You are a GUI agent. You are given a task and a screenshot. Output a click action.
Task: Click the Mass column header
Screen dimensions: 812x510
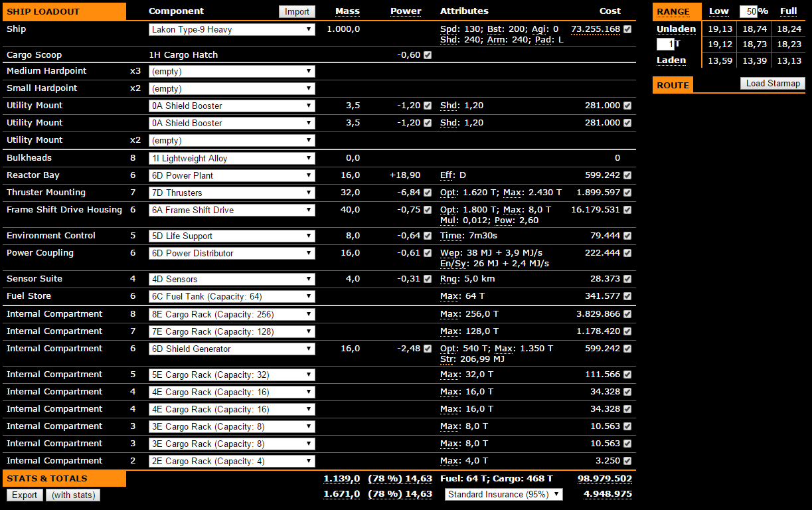[348, 11]
